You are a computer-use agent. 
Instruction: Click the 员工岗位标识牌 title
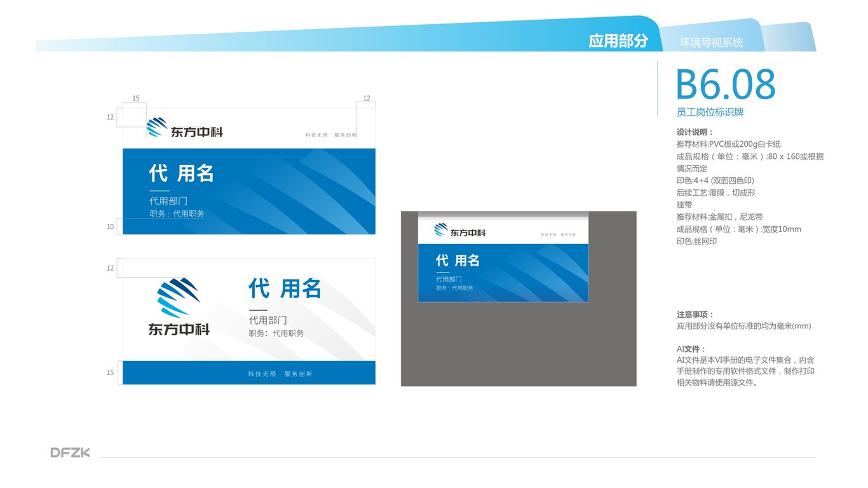click(710, 112)
